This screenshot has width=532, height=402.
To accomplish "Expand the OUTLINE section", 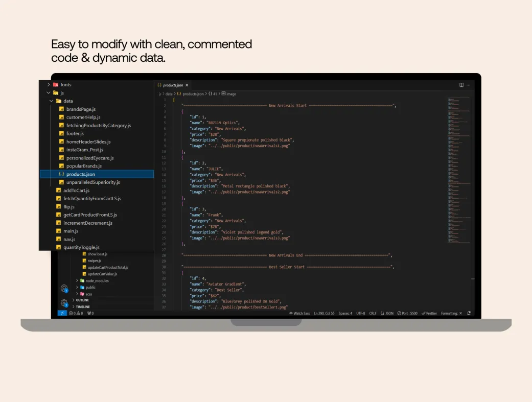I will 82,300.
